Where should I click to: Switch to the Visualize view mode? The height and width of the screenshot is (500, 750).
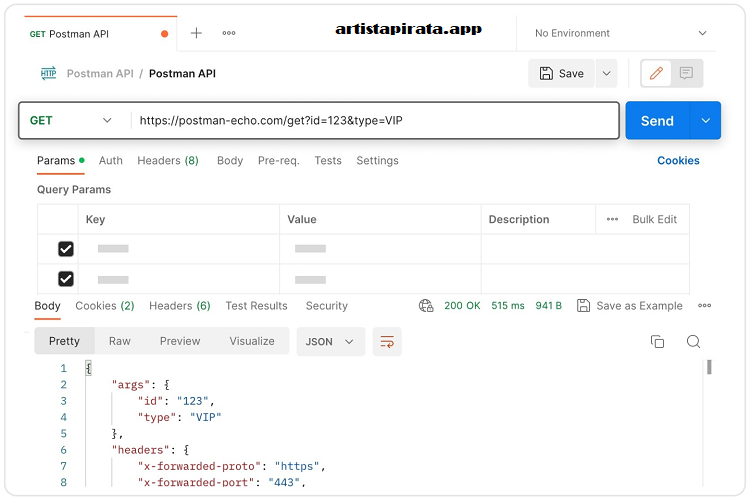[252, 341]
